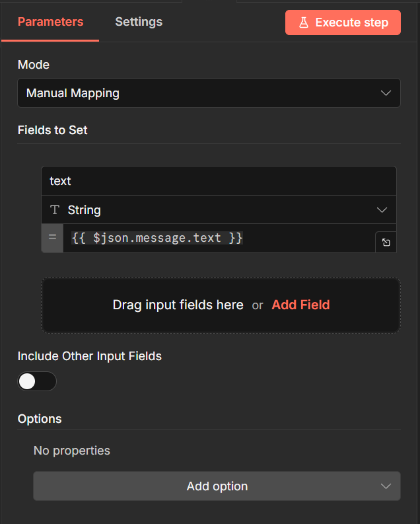Screen dimensions: 420x524
Task: Click the Drag input fields here zone
Action: [178, 305]
